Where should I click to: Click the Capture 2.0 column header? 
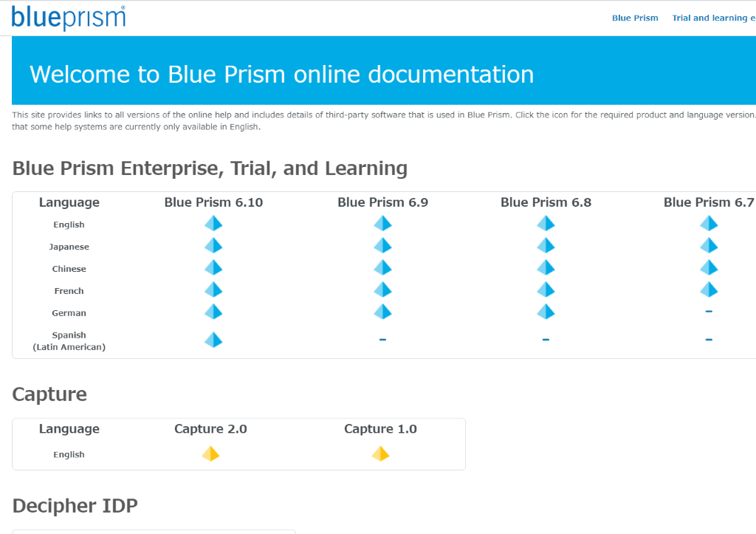(210, 429)
